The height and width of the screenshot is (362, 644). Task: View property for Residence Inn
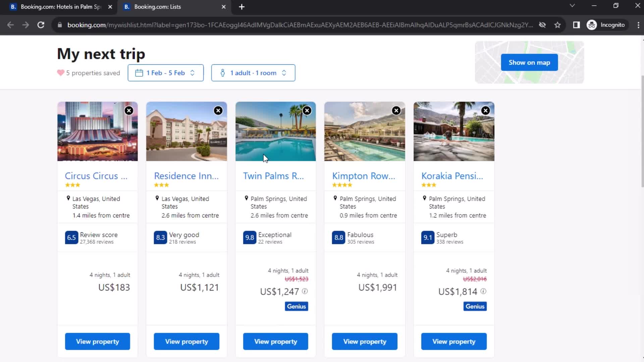pos(186,341)
